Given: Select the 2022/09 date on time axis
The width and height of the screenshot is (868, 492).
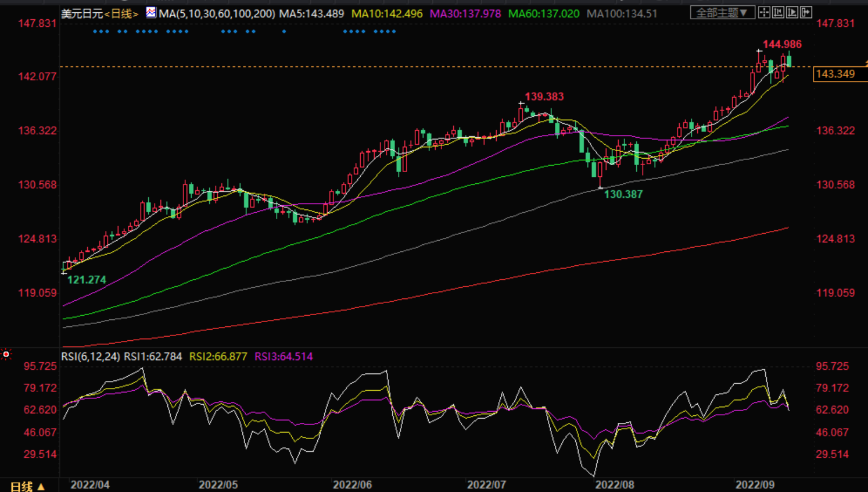Looking at the screenshot, I should (x=755, y=484).
